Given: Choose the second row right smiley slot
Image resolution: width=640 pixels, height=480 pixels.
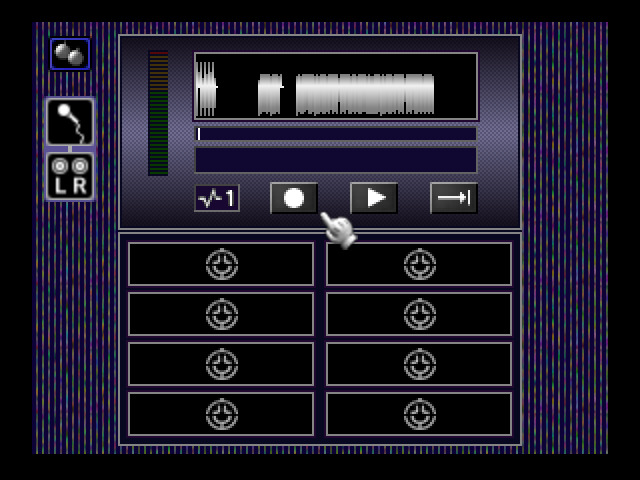Looking at the screenshot, I should pos(419,314).
